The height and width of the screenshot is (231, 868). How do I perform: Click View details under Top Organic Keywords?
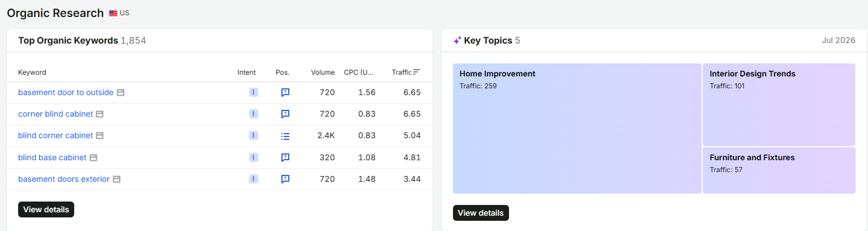(x=46, y=209)
